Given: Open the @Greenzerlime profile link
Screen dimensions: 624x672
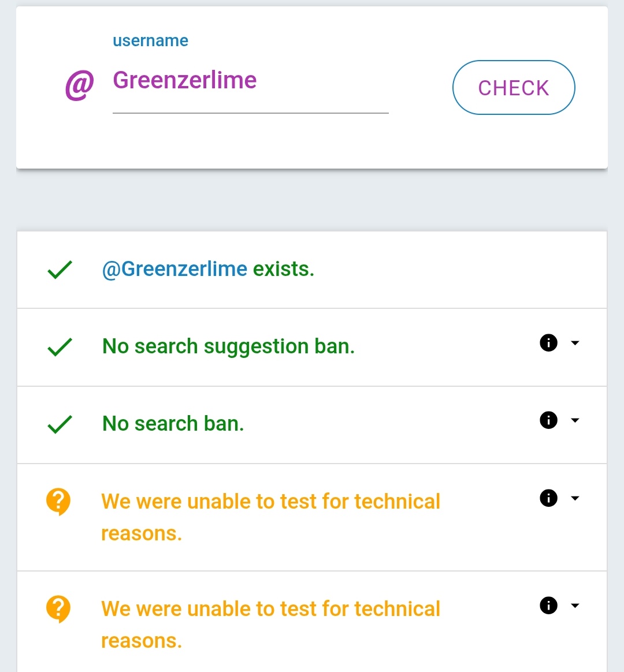Looking at the screenshot, I should coord(174,269).
